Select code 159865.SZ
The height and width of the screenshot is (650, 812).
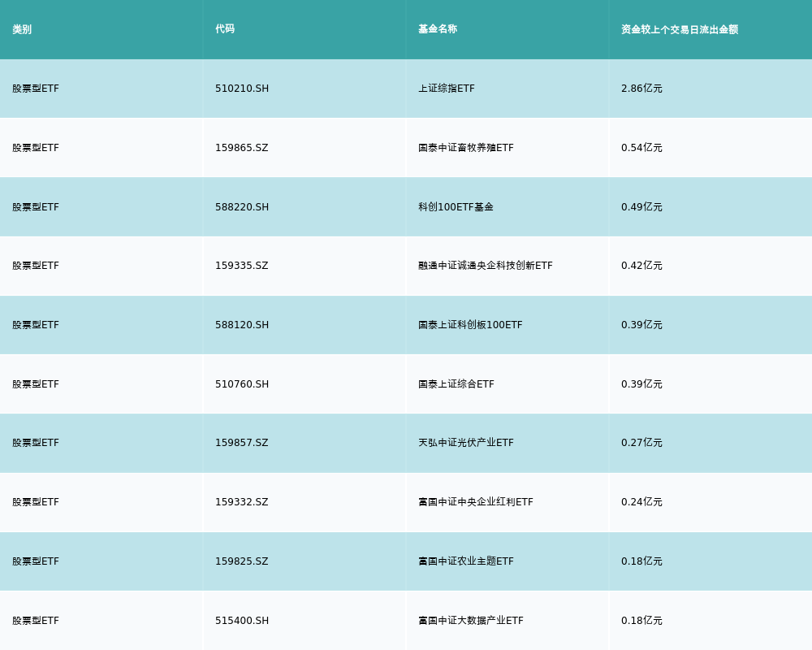click(242, 148)
